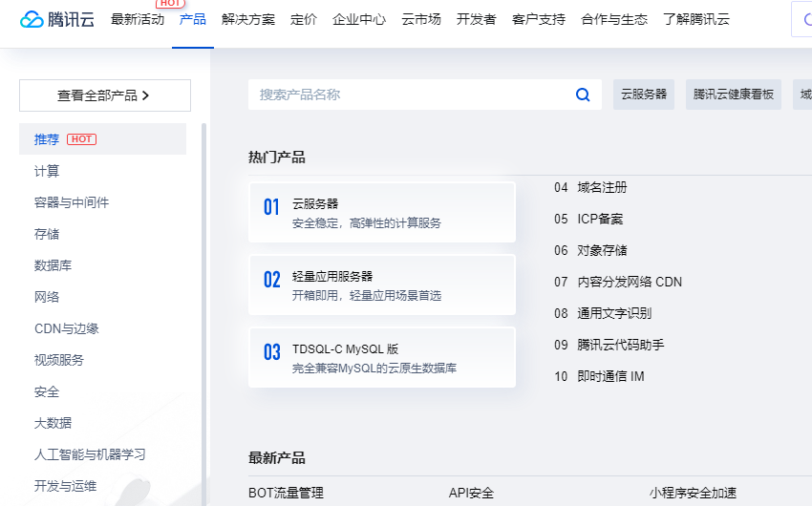Open the 03 TDSQL-C MySQL 版 card

pos(382,357)
